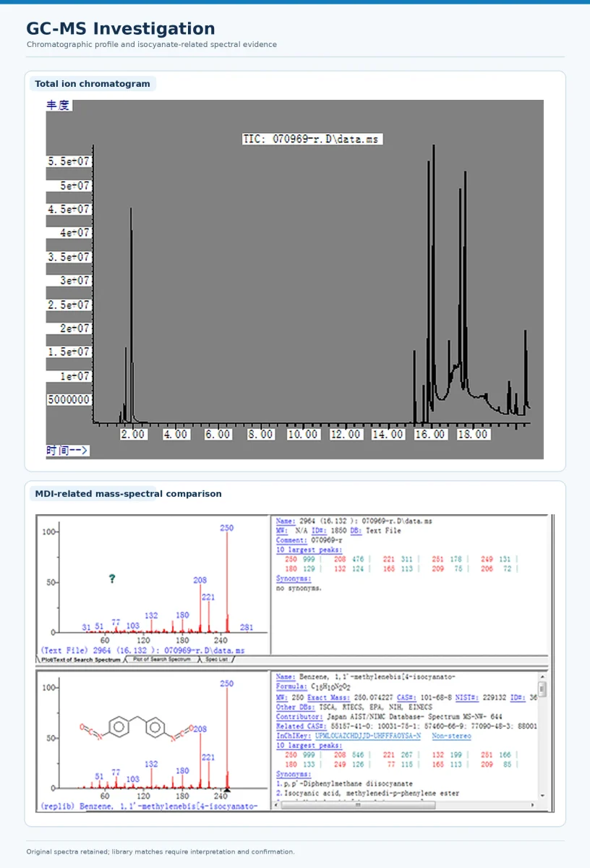The image size is (590, 868).
Task: Click the 'no synonyms.' text
Action: coord(299,588)
